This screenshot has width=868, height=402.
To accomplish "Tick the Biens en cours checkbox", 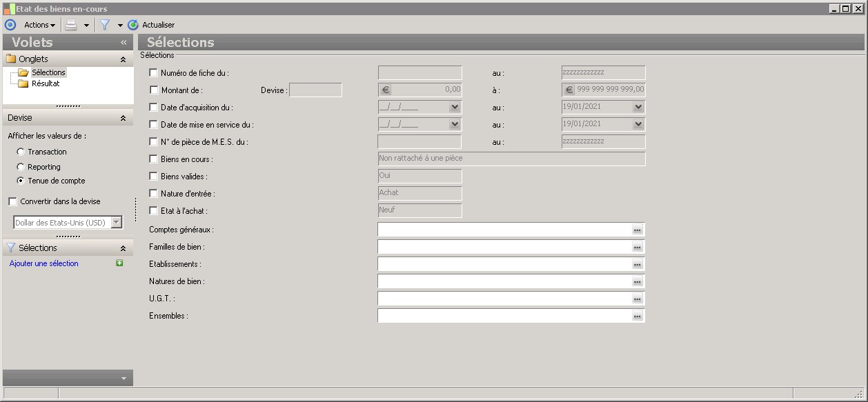I will pyautogui.click(x=153, y=159).
